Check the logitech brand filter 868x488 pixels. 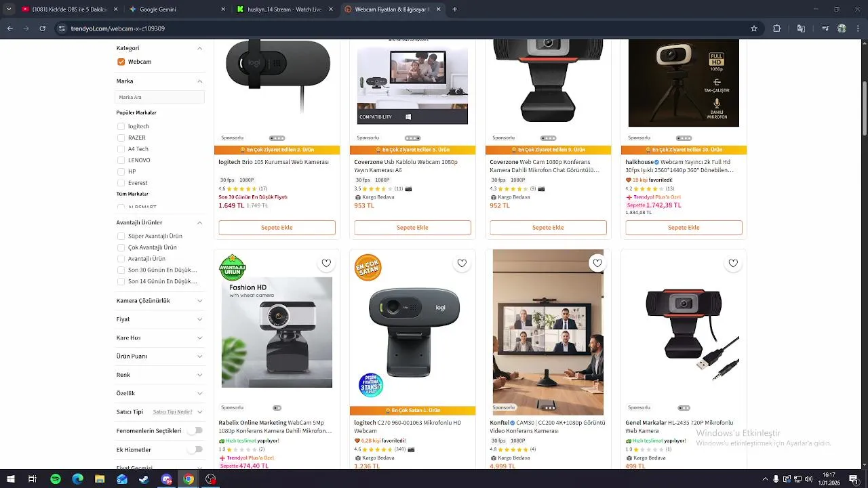click(121, 126)
